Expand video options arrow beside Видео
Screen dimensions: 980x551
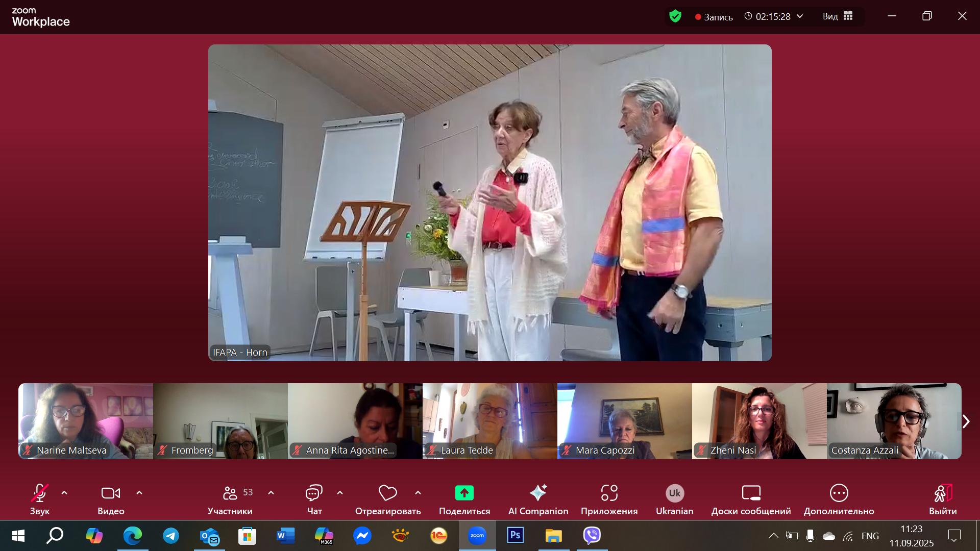[x=139, y=493]
